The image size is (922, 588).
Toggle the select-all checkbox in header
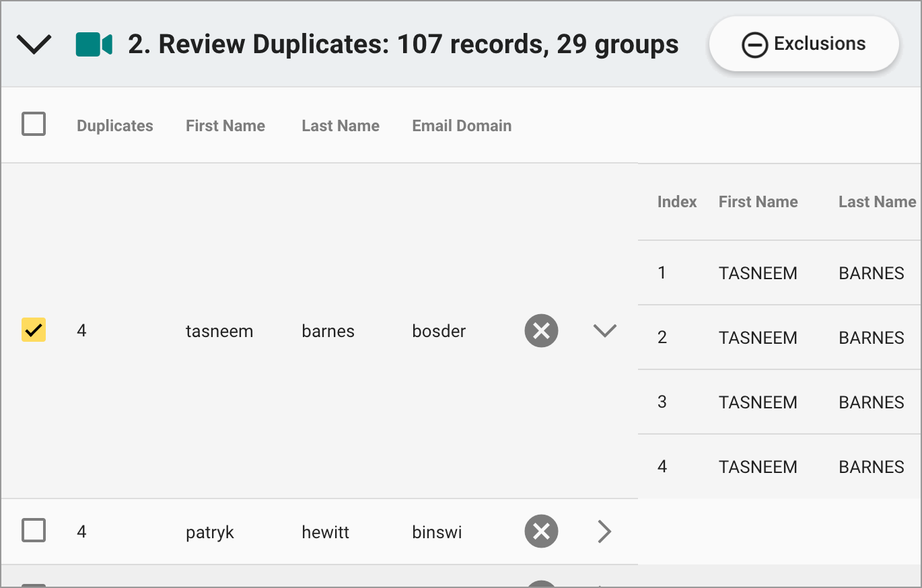[x=34, y=124]
